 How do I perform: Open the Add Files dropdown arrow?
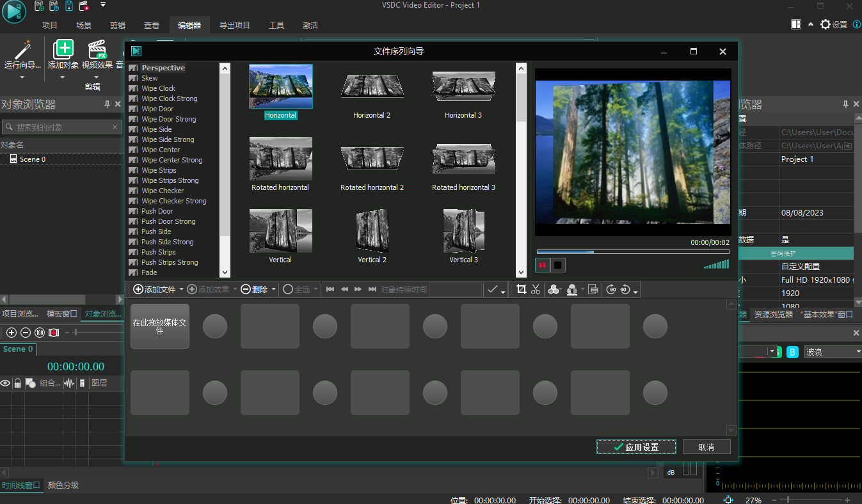coord(181,290)
